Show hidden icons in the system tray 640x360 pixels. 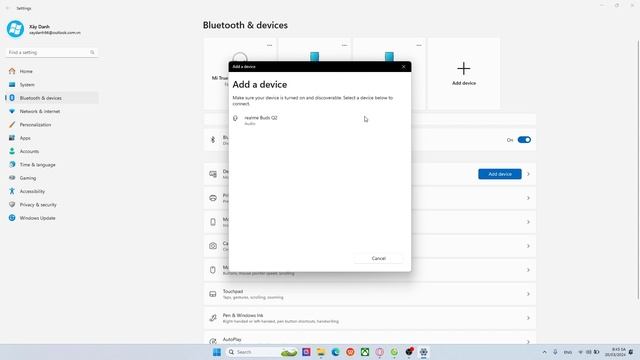[x=544, y=352]
